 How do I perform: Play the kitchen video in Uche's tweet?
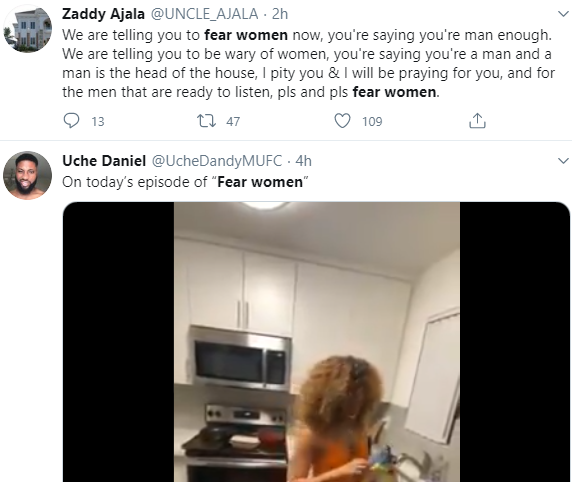pos(316,342)
